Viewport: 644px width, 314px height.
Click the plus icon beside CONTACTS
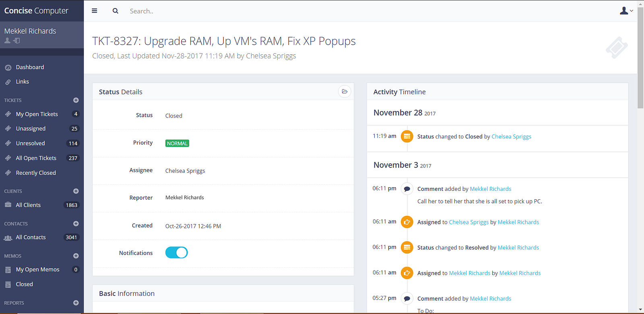(76, 224)
